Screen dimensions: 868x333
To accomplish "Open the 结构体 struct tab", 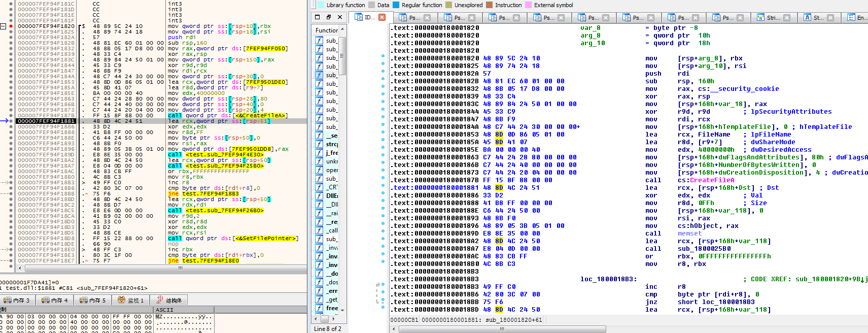I will [169, 300].
